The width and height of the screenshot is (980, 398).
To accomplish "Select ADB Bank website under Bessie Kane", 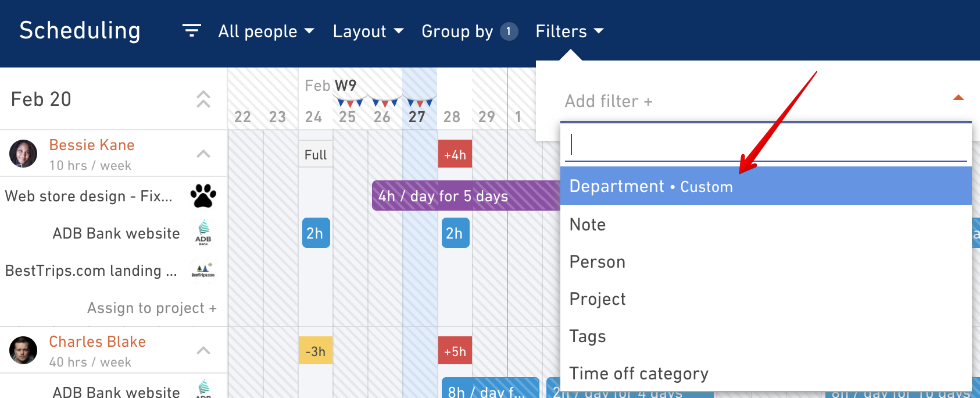I will [113, 233].
